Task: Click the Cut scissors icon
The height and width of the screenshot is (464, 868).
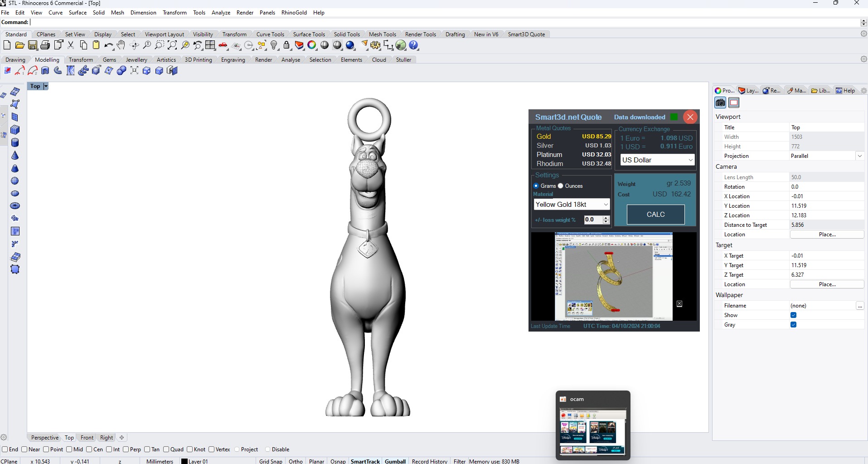Action: 71,45
